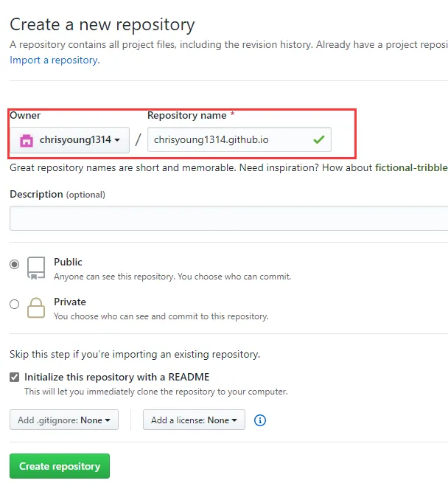
Task: Click the owner avatar icon
Action: (x=27, y=140)
